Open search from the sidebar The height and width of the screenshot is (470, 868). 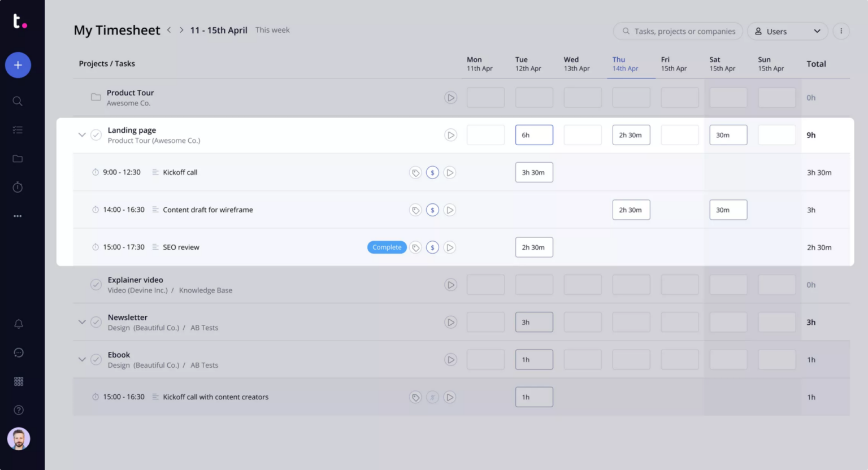[18, 101]
